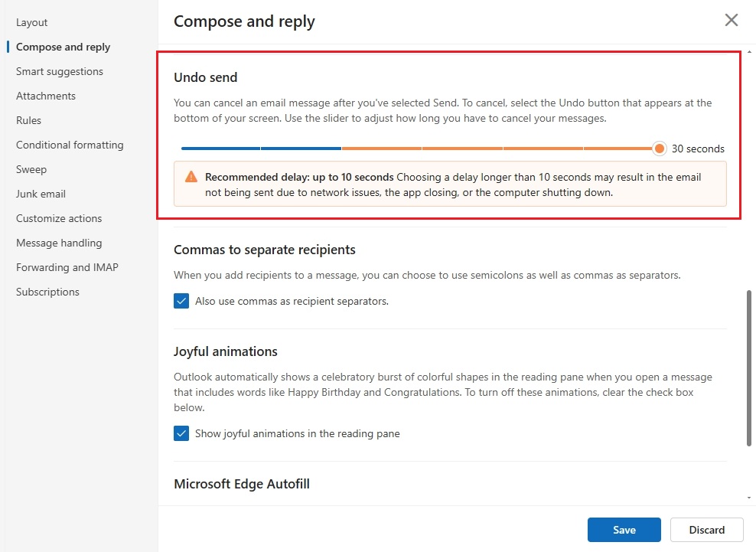
Task: Uncheck commas as recipient separators
Action: (181, 301)
